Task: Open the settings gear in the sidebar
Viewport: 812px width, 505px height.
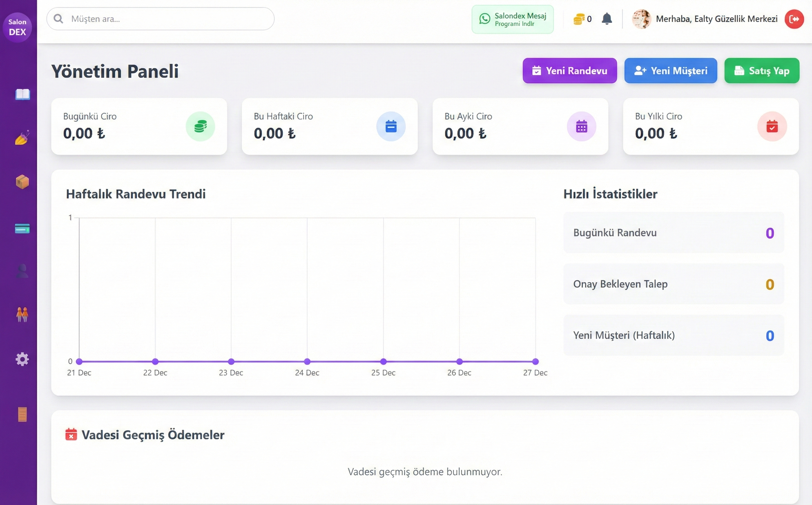Action: (22, 359)
